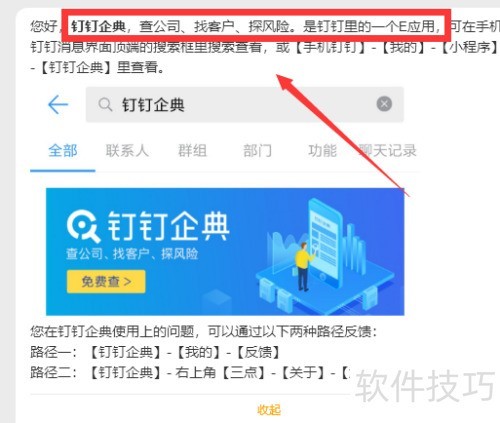Viewport: 500px width, 423px height.
Task: Click the 钉钉企典 search input field
Action: (x=245, y=105)
